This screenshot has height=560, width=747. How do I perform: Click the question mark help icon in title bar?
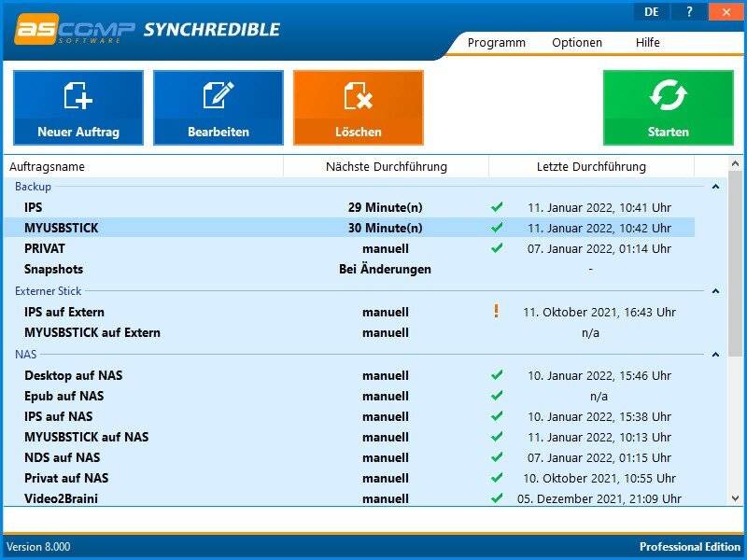point(690,12)
